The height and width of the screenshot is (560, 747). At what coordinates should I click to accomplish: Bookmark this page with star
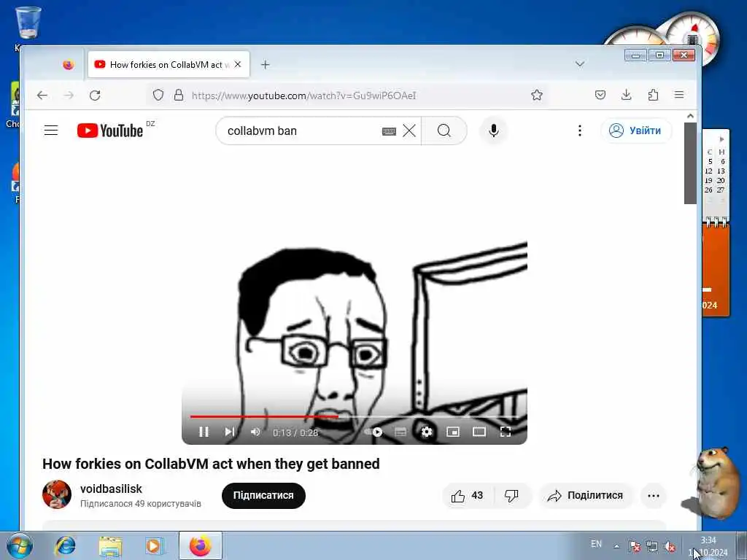(537, 96)
